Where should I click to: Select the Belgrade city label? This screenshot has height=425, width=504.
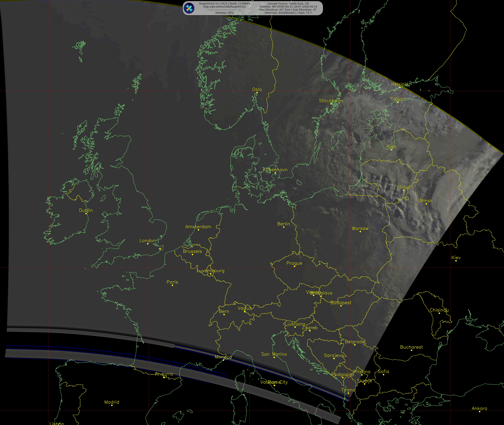pyautogui.click(x=355, y=342)
